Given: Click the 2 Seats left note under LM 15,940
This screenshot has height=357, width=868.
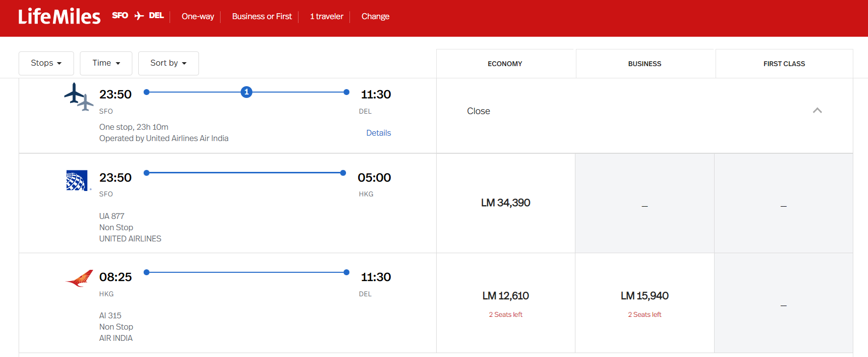Looking at the screenshot, I should pos(645,315).
